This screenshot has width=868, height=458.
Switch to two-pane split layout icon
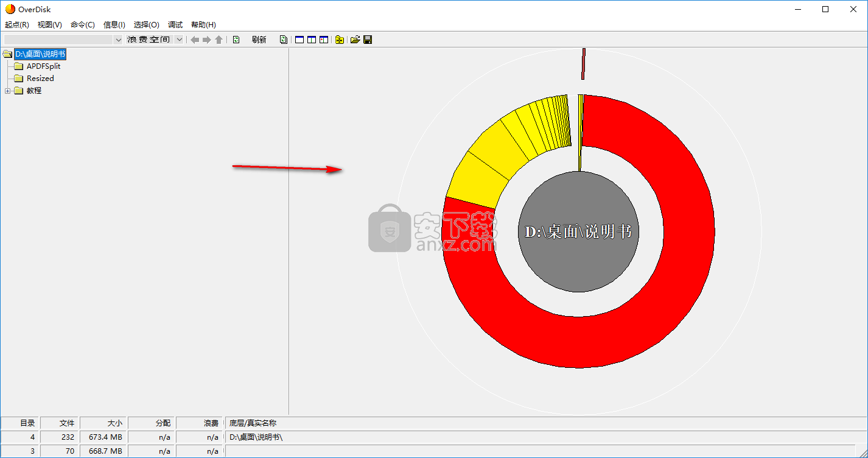312,40
